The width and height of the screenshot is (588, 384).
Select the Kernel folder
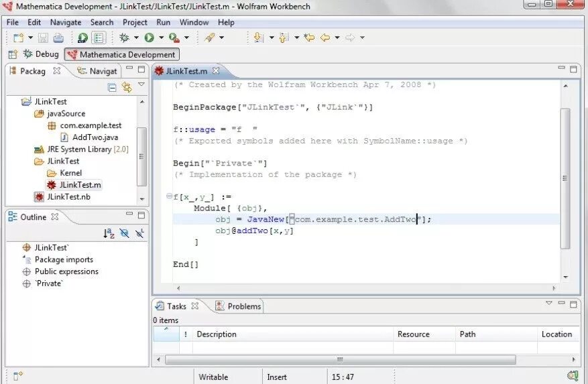coord(64,173)
